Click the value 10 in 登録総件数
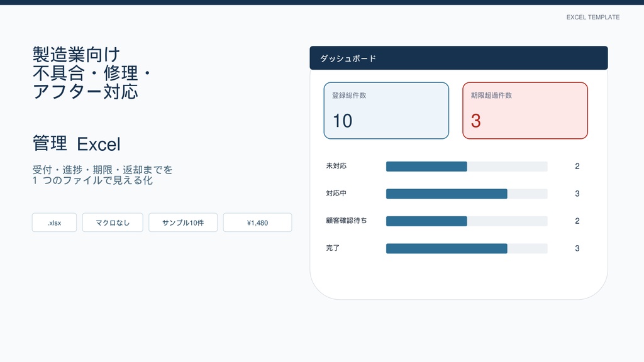 pyautogui.click(x=342, y=121)
